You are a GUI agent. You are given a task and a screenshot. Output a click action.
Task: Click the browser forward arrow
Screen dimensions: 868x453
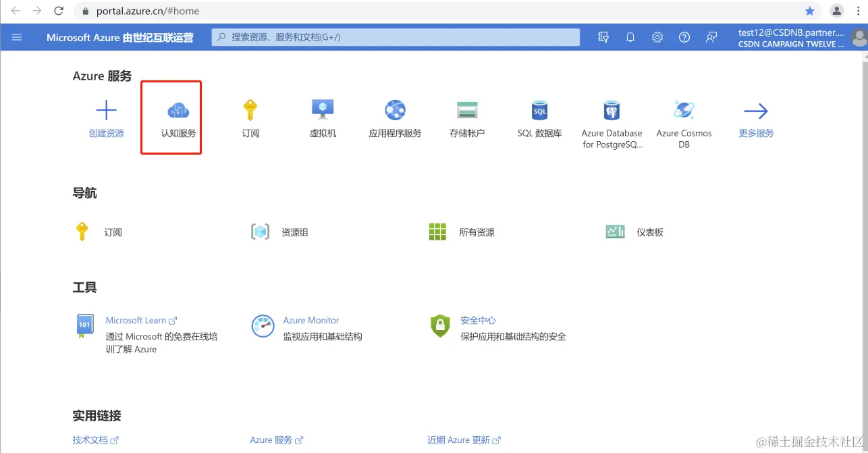point(37,11)
